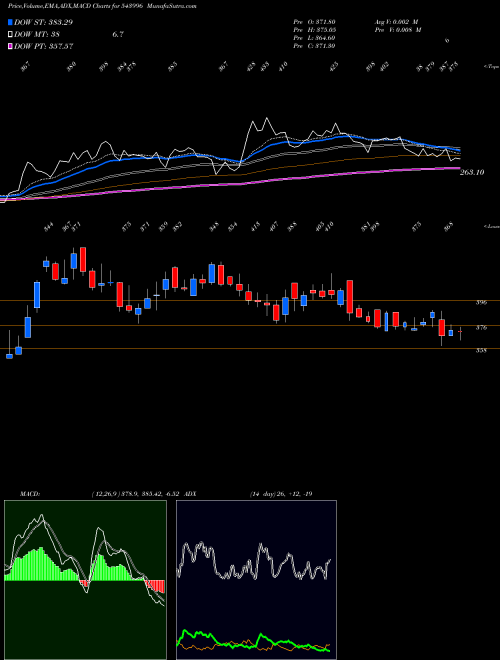
Task: Click the last small red candlestick
Action: coord(460,333)
